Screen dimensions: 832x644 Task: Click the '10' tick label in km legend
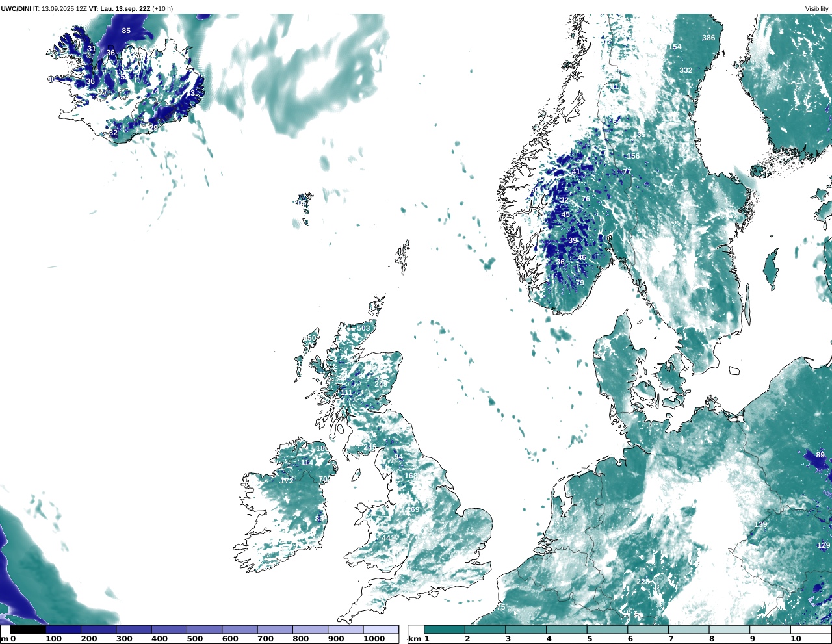point(796,639)
